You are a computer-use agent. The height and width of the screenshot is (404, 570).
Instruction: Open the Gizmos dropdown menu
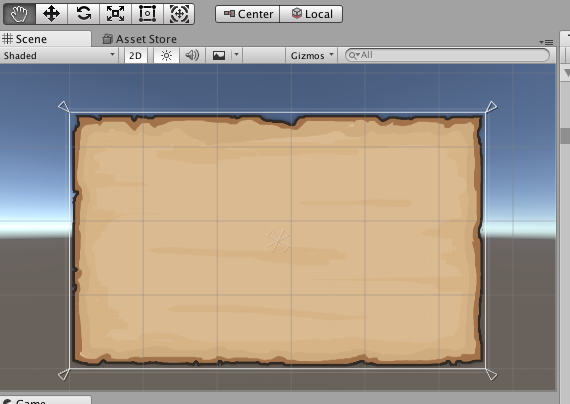(312, 56)
